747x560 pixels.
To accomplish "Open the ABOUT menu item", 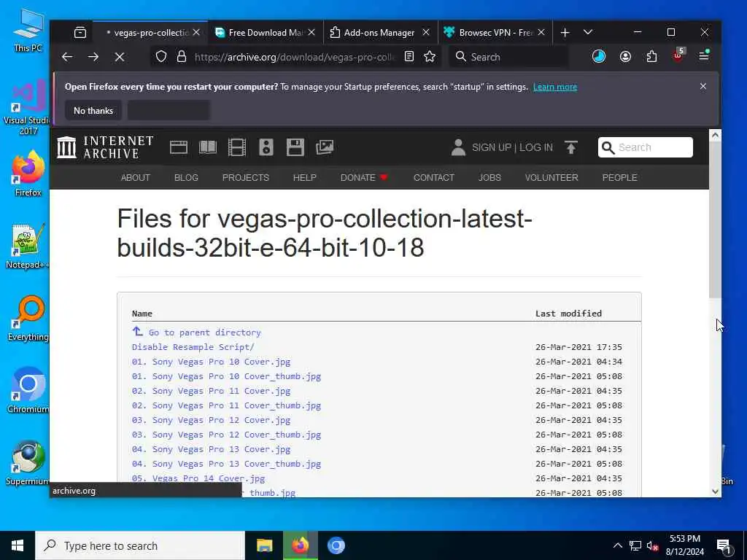I will point(135,178).
